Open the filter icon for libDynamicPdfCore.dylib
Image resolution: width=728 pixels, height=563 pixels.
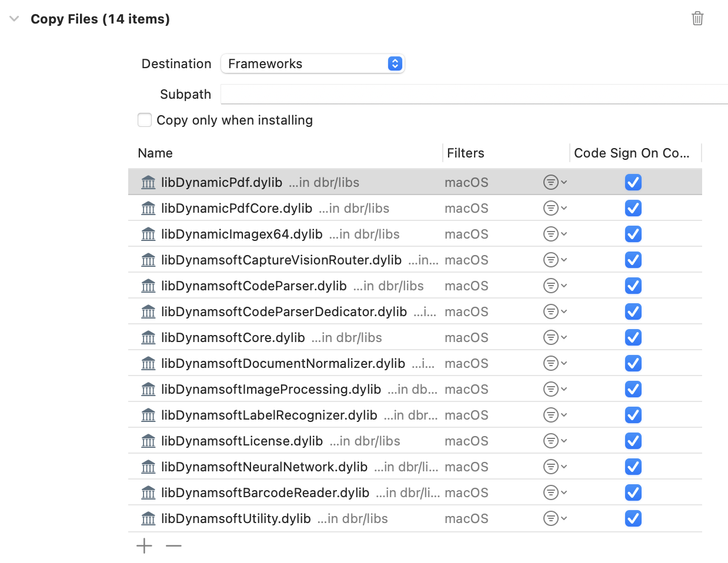pyautogui.click(x=555, y=208)
